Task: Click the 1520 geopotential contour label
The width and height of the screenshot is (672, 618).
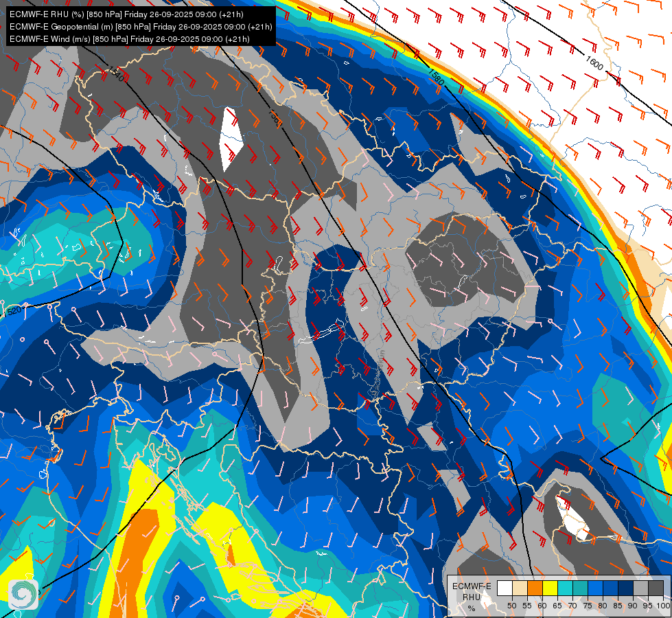Action: coord(12,310)
